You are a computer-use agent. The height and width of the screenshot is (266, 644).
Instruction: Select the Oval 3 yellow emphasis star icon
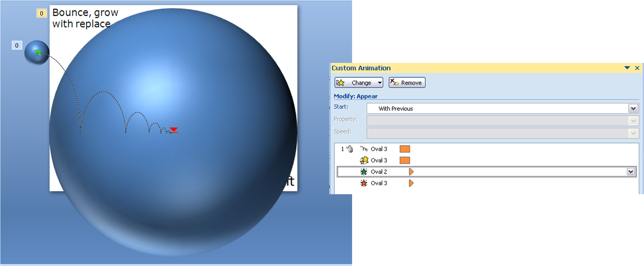(x=364, y=160)
